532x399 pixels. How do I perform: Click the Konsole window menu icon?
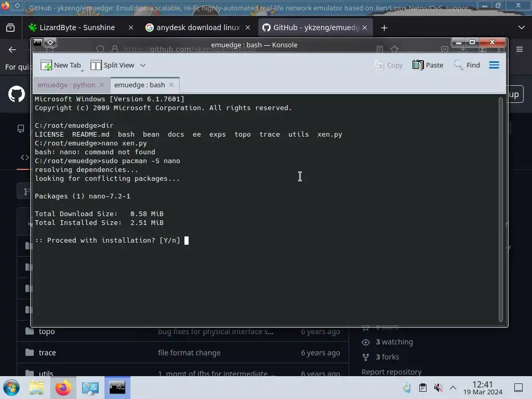point(37,43)
